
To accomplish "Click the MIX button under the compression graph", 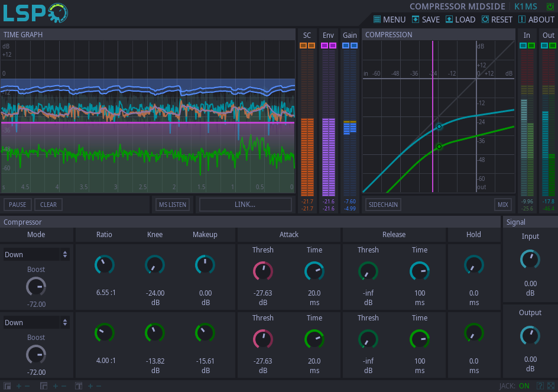I will pos(503,205).
